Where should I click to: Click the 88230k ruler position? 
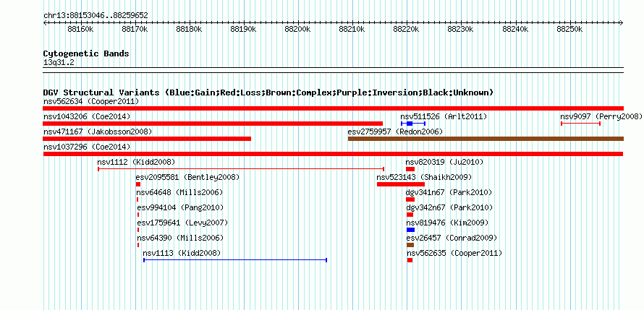[x=460, y=29]
